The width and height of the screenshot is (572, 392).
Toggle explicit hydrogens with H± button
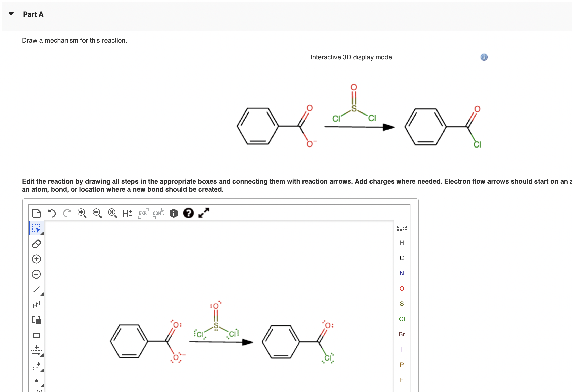coord(128,213)
